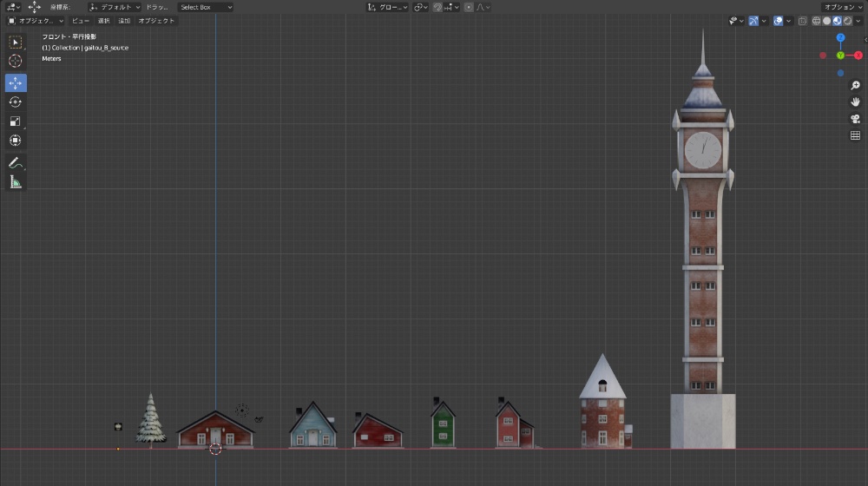Select the Measure ruler tool
Image resolution: width=868 pixels, height=486 pixels.
[16, 182]
